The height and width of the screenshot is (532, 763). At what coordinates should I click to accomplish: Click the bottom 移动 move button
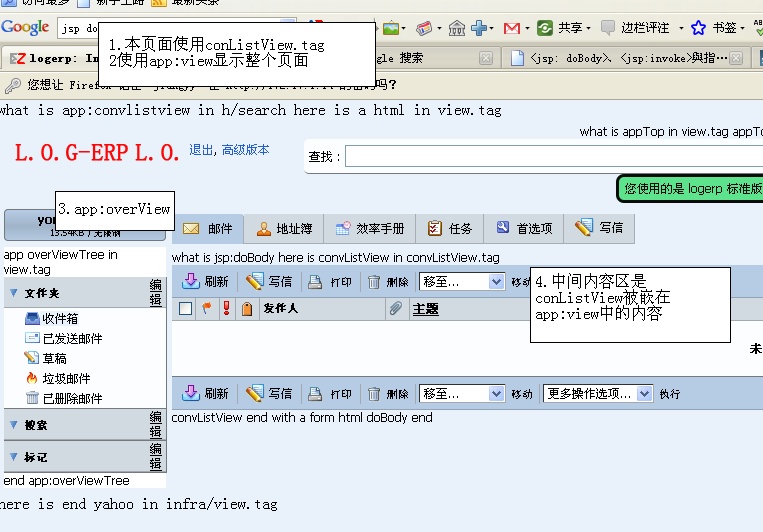[x=522, y=394]
